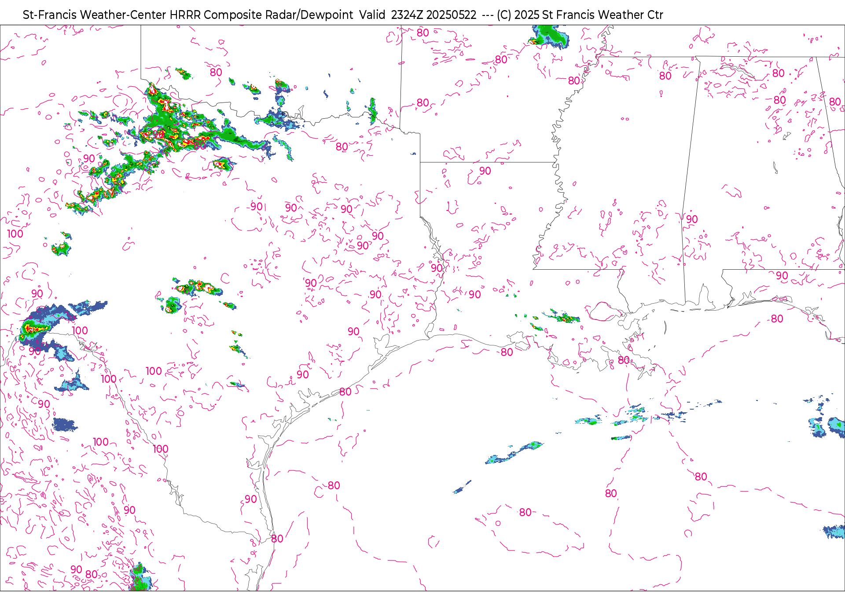Select the 'HRRR Composite Radar/Dewpoint' product name

coord(261,15)
